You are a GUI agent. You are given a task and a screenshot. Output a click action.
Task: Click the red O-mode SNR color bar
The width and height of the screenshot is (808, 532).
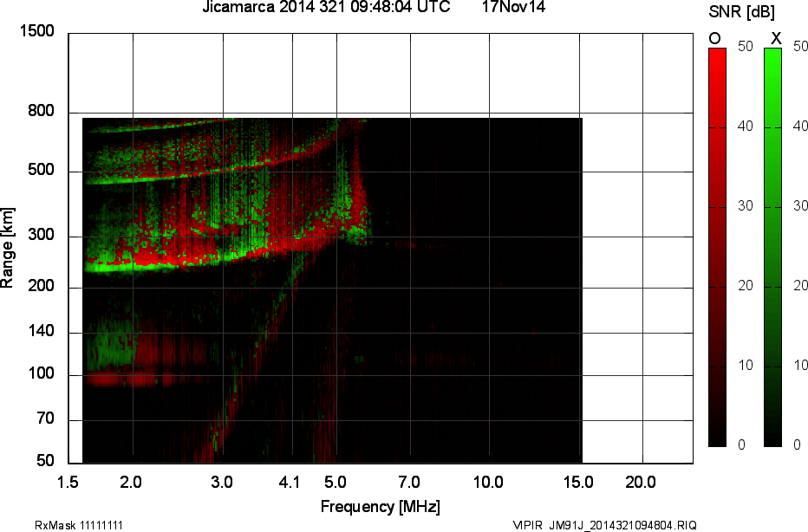(x=717, y=247)
